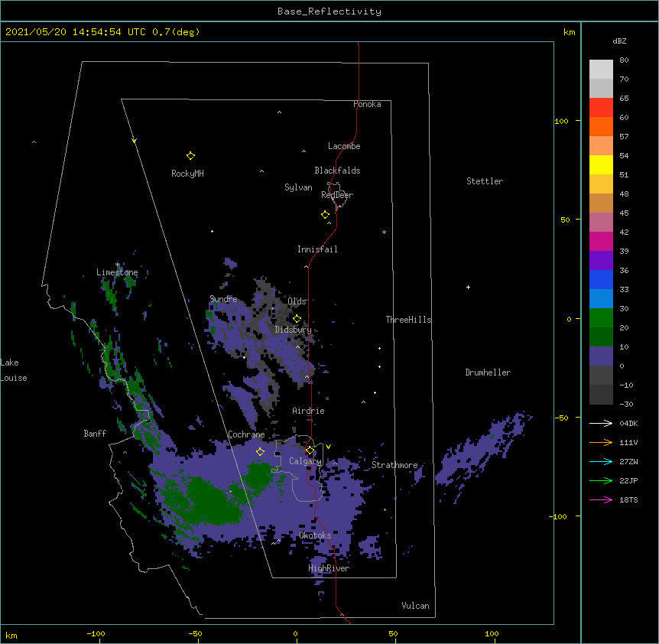Click the purple 10 dBZ color swatch
Viewport: 659px width, 644px height.
pyautogui.click(x=601, y=356)
